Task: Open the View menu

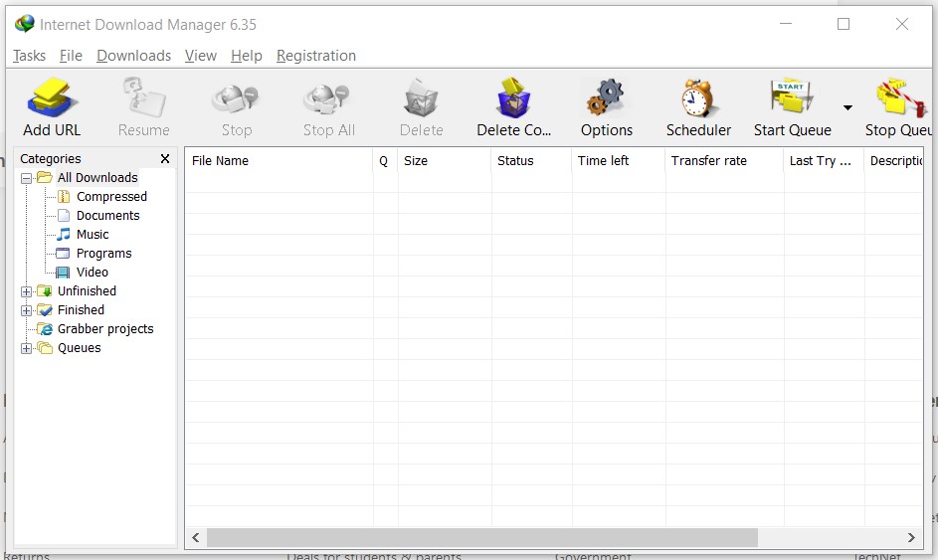Action: (200, 56)
